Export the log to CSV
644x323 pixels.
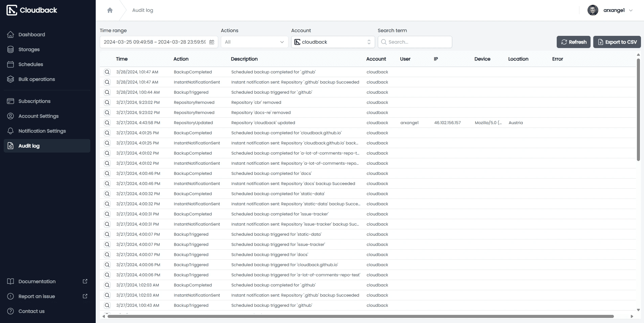coord(617,42)
